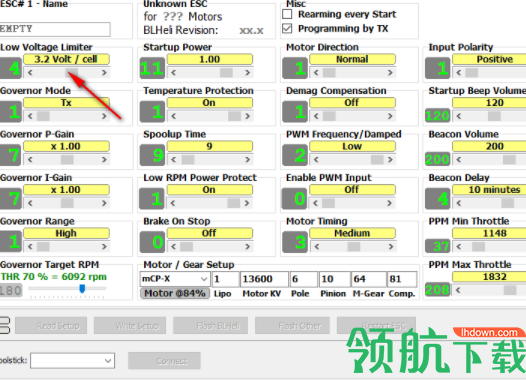Enable Rearming every Start checkbox

click(287, 14)
